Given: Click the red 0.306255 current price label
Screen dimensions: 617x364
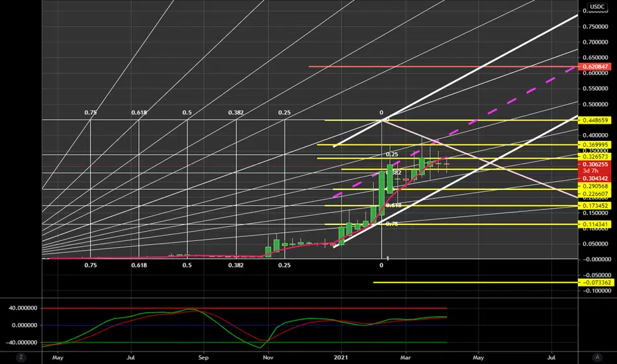Looking at the screenshot, I should pyautogui.click(x=594, y=165).
